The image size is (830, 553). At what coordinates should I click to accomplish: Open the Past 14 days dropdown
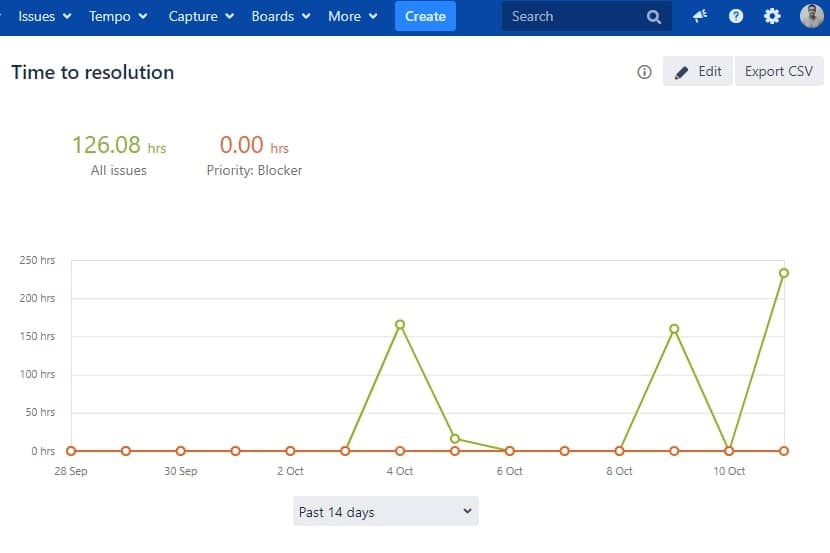[x=385, y=512]
